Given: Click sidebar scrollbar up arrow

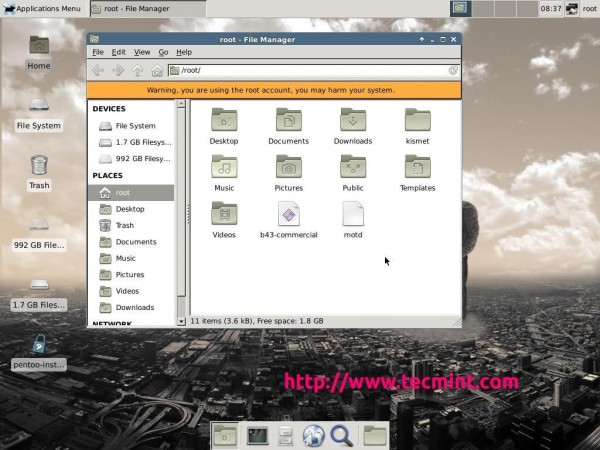Looking at the screenshot, I should [181, 103].
